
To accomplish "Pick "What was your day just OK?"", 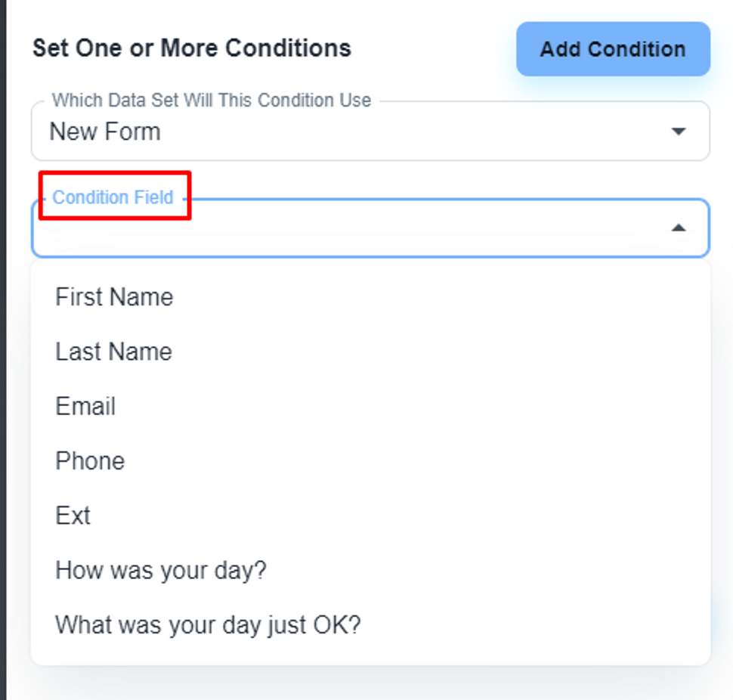I will (x=208, y=625).
